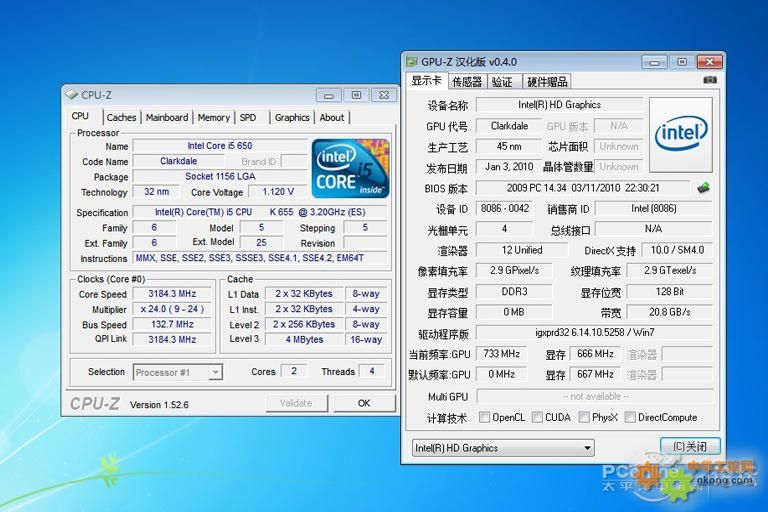Select the 显示卡 tab in GPU-Z
Viewport: 768px width, 512px height.
click(426, 80)
